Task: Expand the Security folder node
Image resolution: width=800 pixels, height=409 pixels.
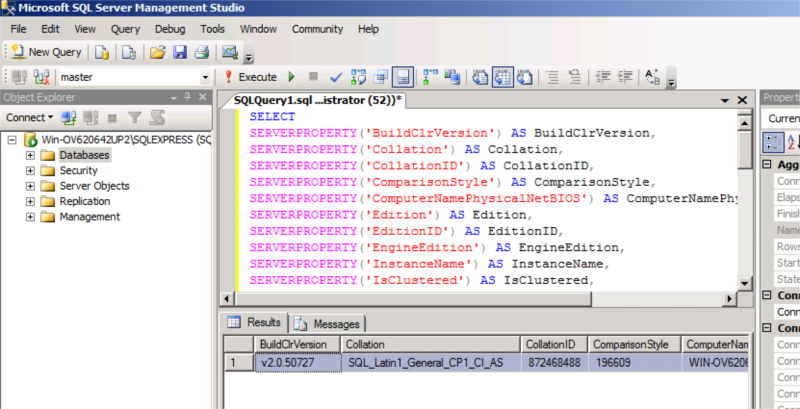Action: pyautogui.click(x=30, y=171)
